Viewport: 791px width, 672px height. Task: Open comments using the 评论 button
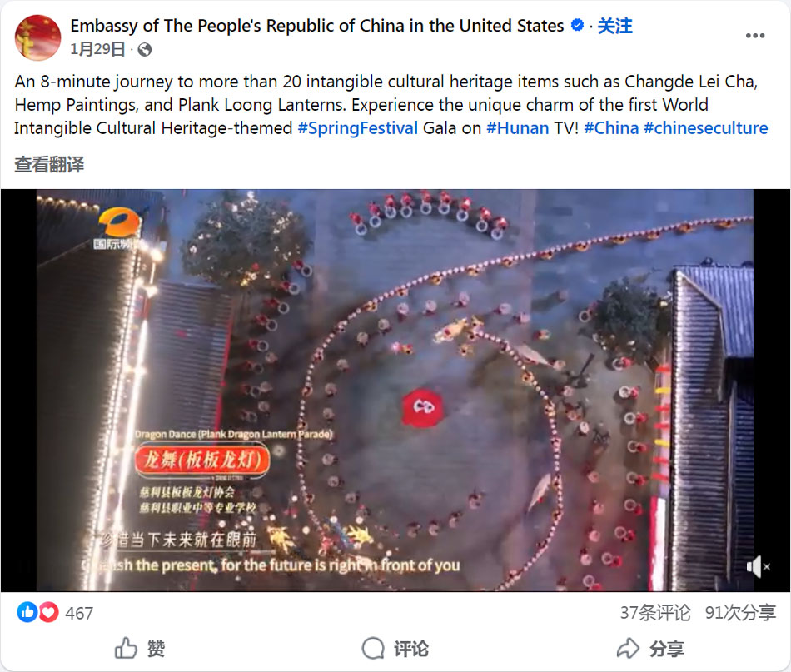click(395, 649)
